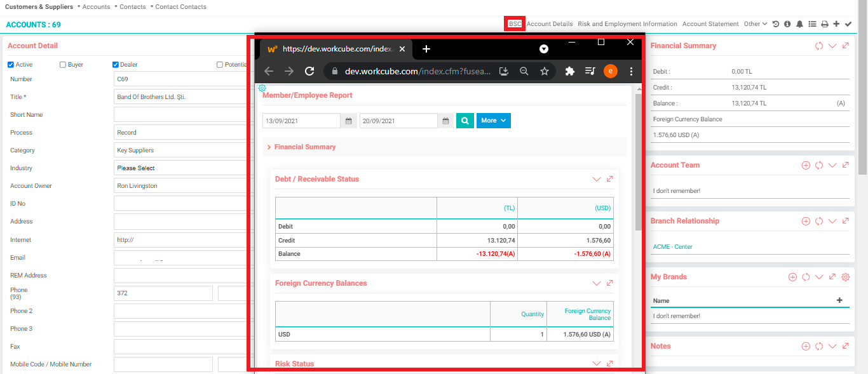Click the start date field 13/09/2021

tap(302, 121)
